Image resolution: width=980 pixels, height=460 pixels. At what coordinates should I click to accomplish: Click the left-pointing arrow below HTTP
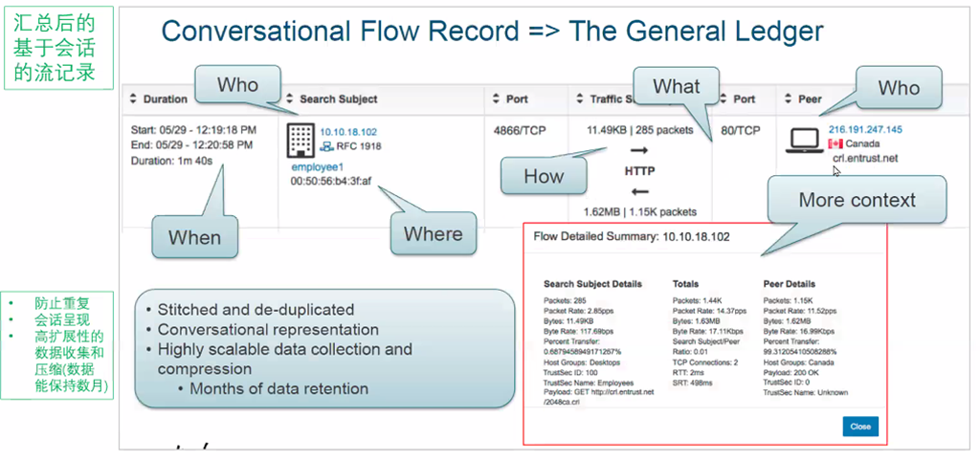(638, 191)
